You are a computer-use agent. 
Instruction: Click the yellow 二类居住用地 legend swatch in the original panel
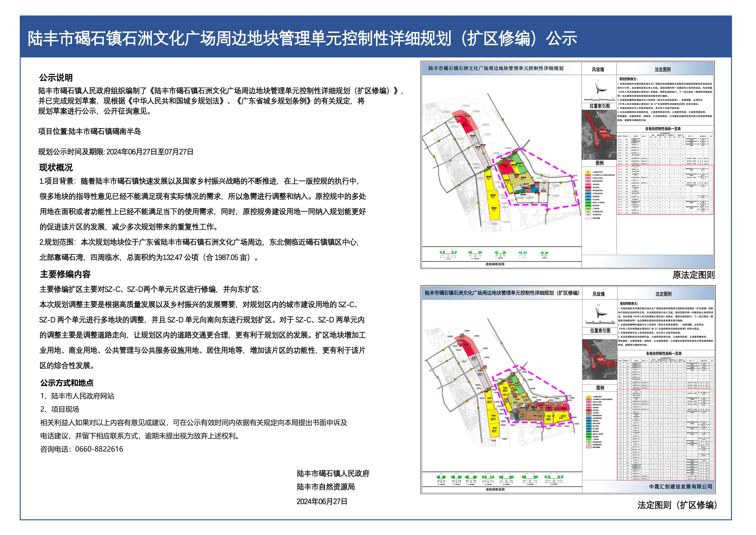coord(588,172)
